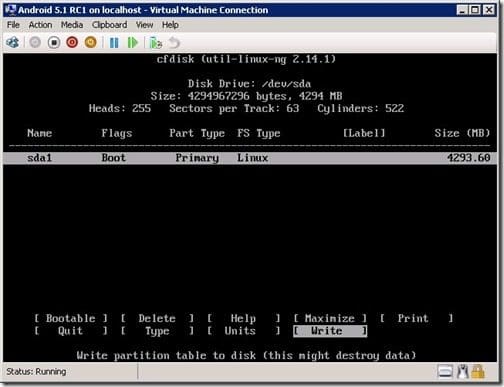Screen dimensions: 504x387
Task: Click the red Shut Down icon
Action: (x=72, y=42)
